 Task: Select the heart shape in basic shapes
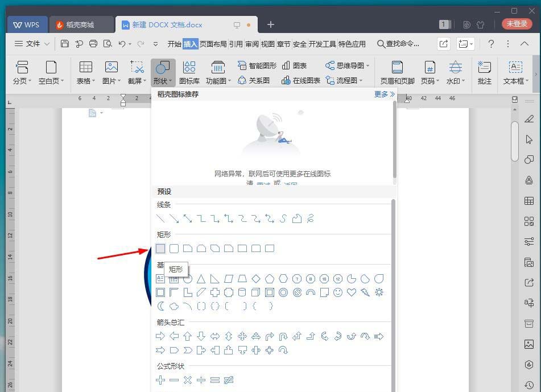coord(350,292)
